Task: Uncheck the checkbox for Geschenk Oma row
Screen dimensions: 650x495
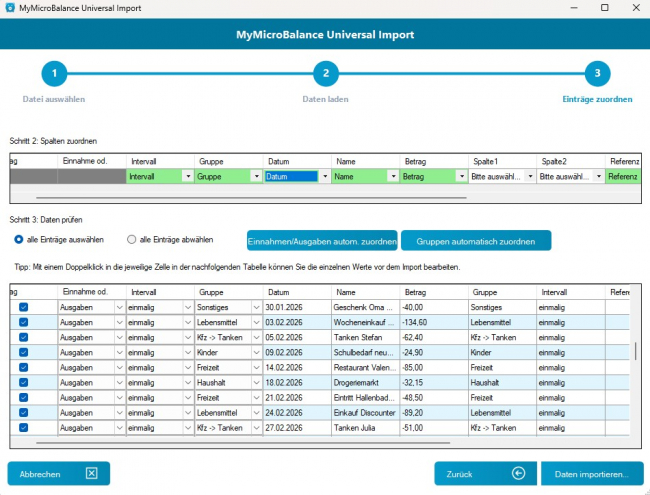Action: tap(24, 308)
